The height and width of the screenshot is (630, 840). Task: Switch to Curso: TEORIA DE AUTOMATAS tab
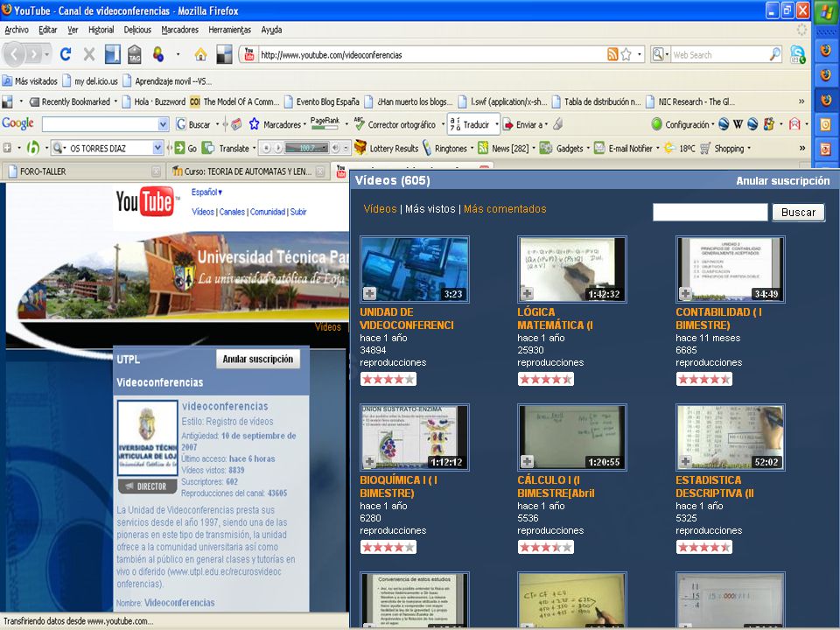tap(248, 171)
